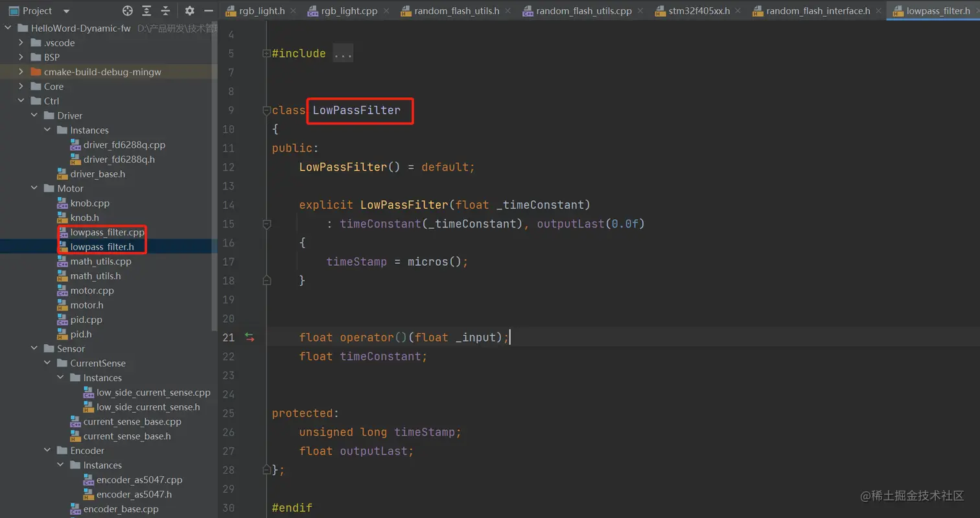Click the driver_fd6288q.cpp file icon

[x=76, y=145]
